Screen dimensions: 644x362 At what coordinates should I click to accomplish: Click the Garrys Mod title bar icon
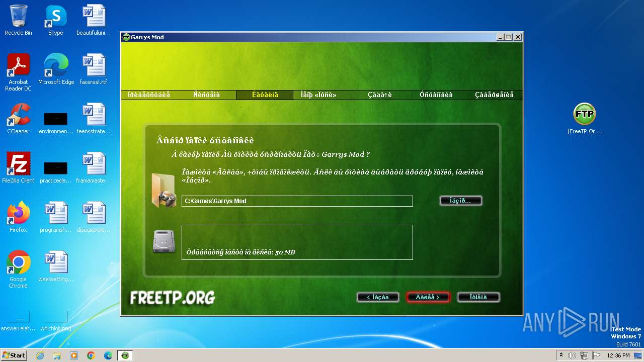126,37
